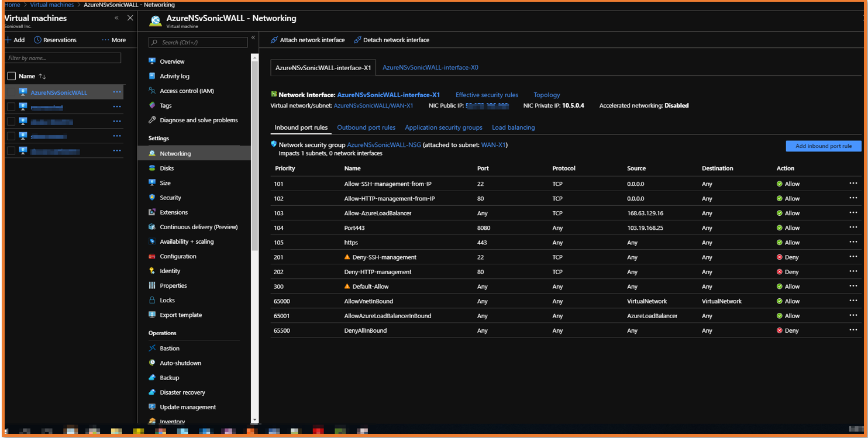Click the Locks padlock icon
Screen dimensions: 868x438
tap(152, 300)
